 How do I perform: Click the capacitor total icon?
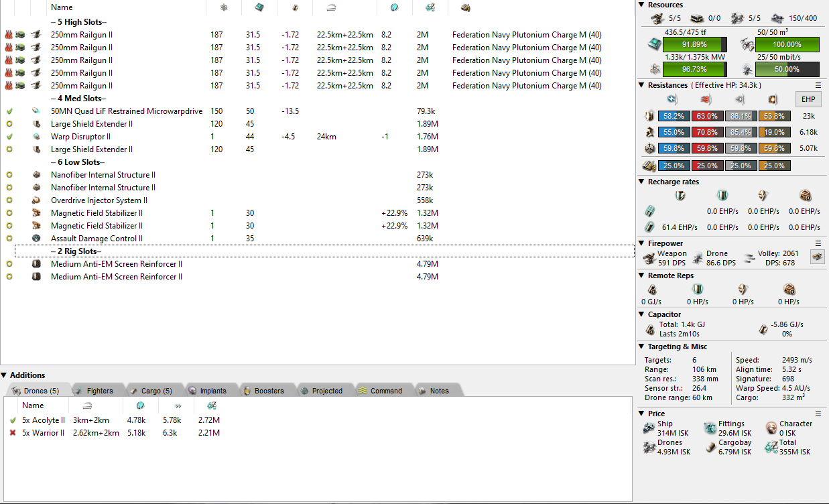tap(649, 329)
